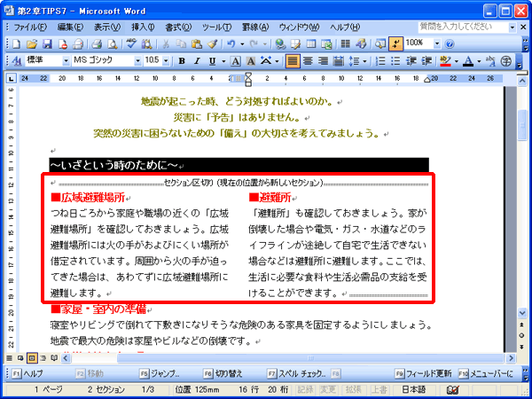The image size is (532, 399).
Task: Toggle Bold formatting
Action: click(182, 61)
